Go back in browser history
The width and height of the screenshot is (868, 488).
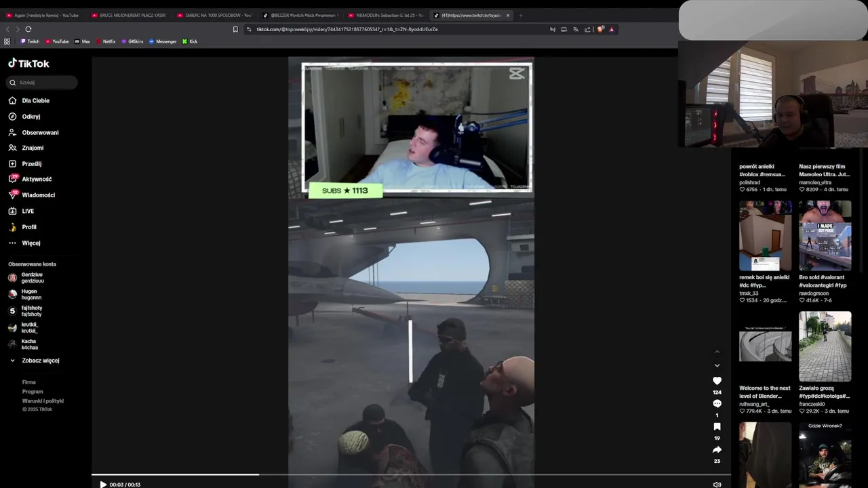pos(7,29)
